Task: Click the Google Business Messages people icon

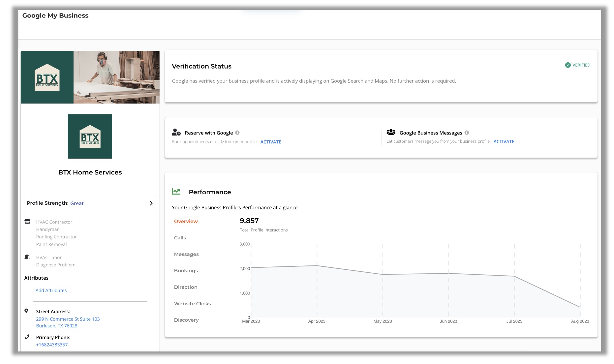Action: (x=391, y=132)
